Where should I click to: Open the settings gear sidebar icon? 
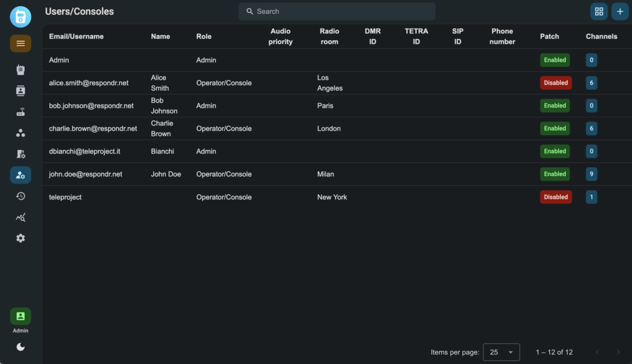click(20, 238)
